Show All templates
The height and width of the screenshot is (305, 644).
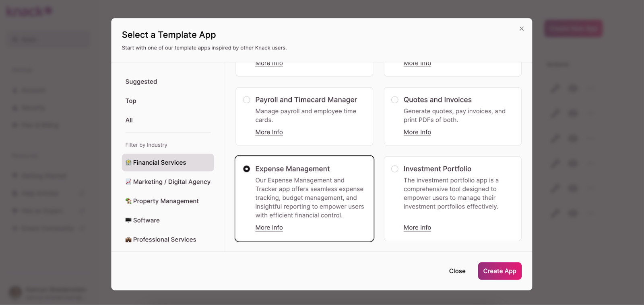click(129, 120)
